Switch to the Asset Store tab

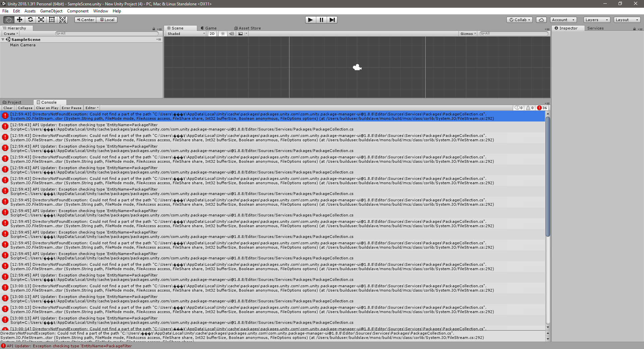(248, 28)
